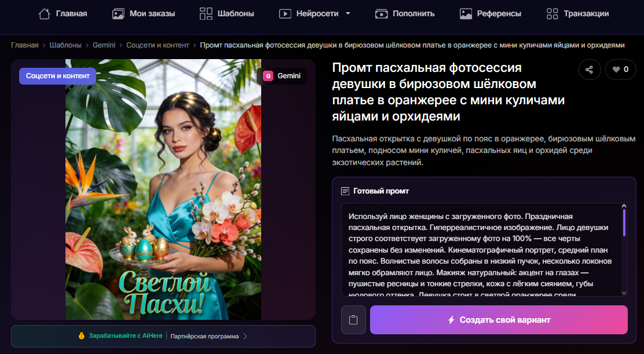
Task: Click the Главная home icon
Action: [x=44, y=13]
